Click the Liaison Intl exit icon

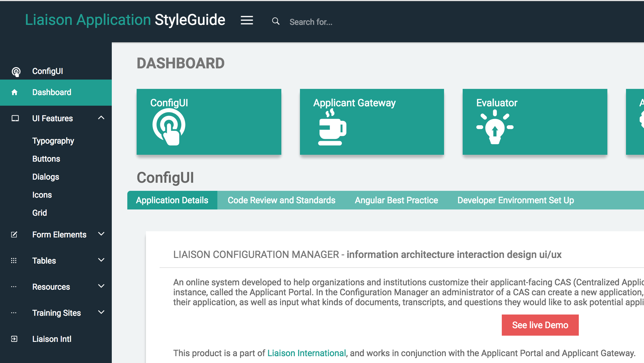(14, 339)
